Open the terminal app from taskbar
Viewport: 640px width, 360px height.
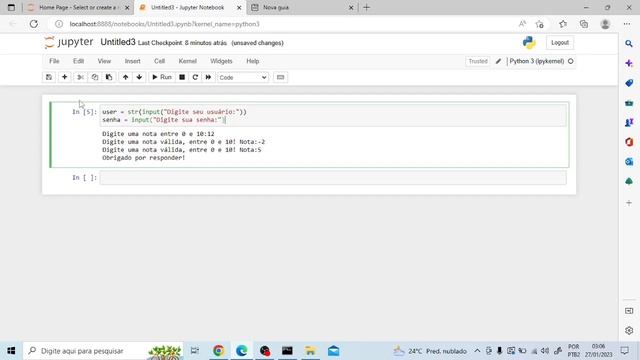click(287, 351)
